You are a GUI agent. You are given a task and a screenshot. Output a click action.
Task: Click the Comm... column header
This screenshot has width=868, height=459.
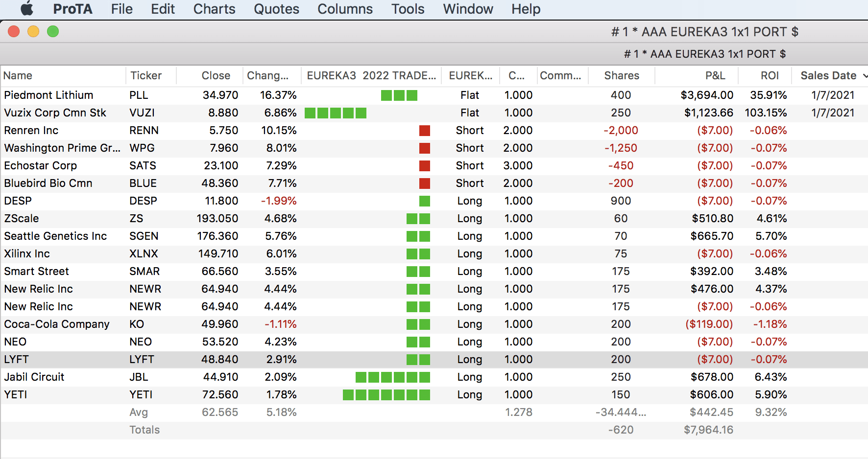pyautogui.click(x=562, y=76)
